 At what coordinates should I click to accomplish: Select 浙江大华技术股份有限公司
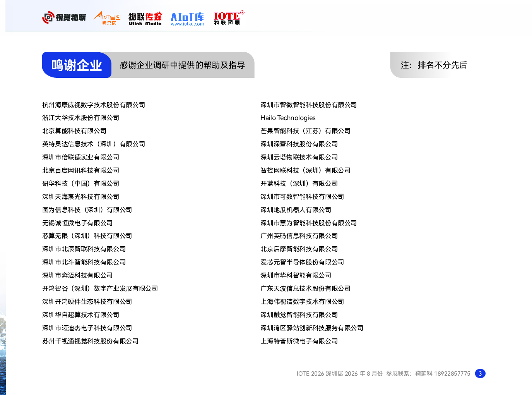pos(81,118)
